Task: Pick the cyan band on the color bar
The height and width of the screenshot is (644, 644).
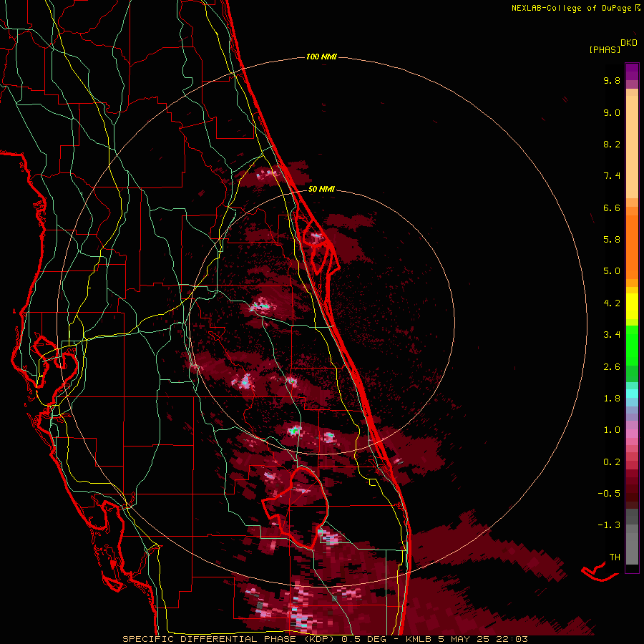Action: [x=632, y=394]
